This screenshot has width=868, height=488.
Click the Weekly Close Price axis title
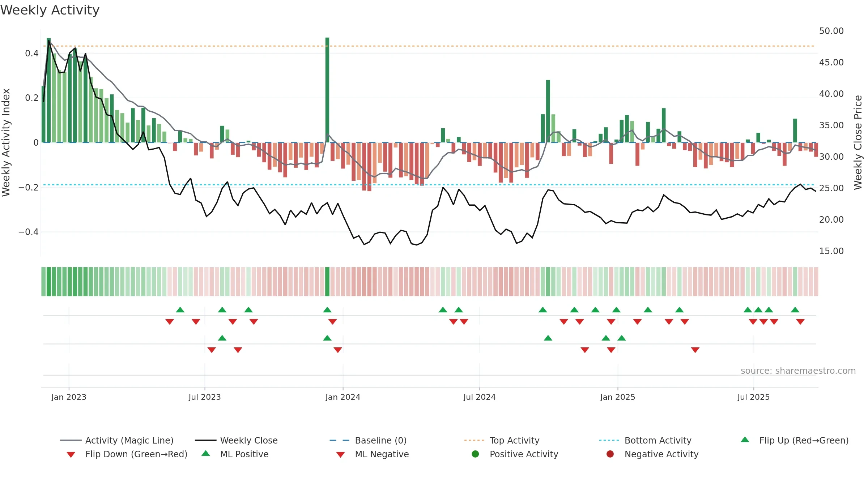(858, 142)
